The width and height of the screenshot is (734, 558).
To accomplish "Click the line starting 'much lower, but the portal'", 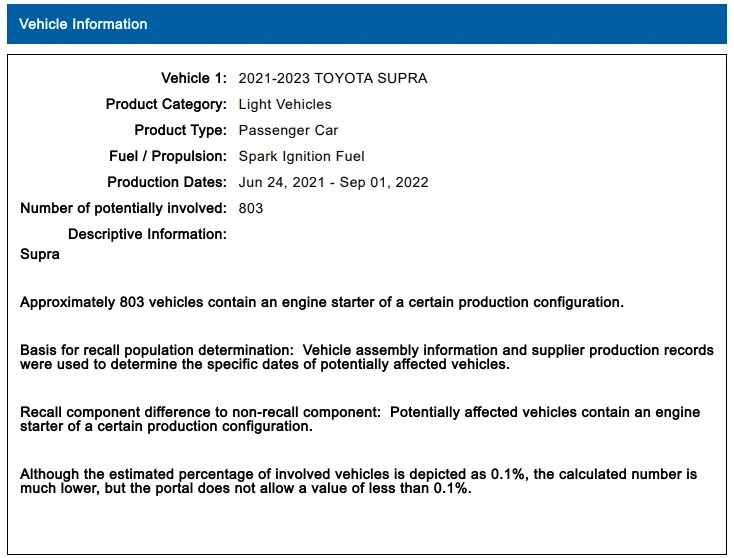I will (245, 489).
